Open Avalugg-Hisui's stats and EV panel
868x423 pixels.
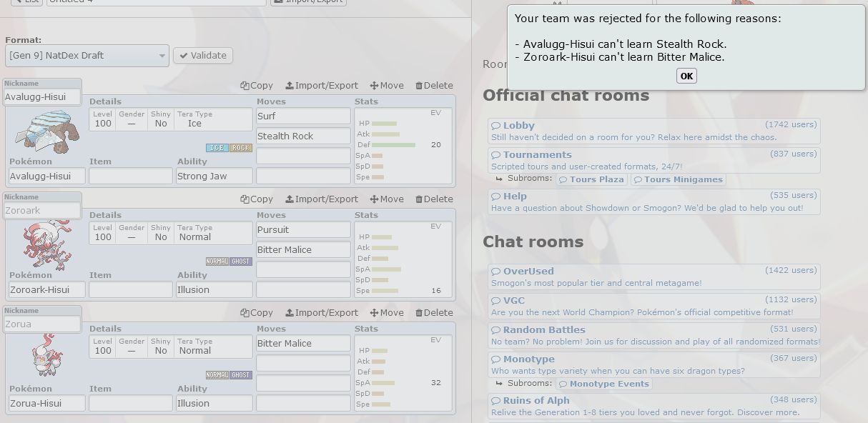(403, 146)
